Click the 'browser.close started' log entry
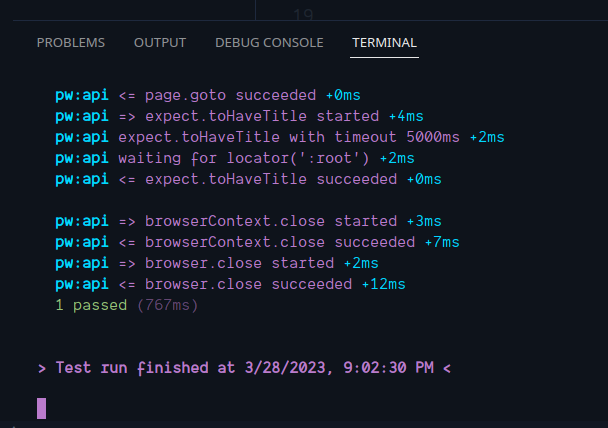 pos(217,263)
